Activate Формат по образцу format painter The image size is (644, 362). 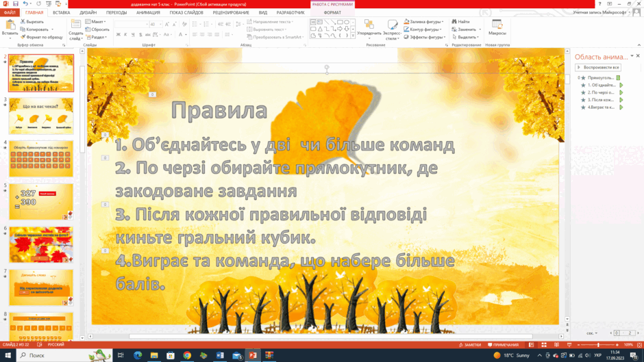click(x=42, y=37)
